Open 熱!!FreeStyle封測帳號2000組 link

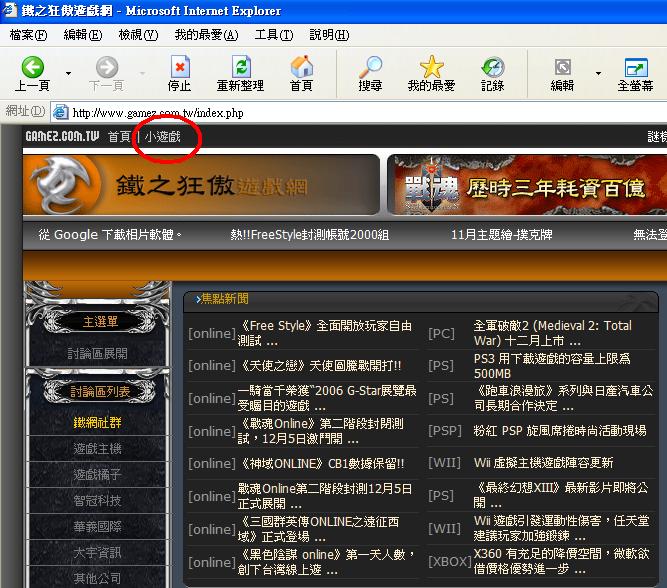310,234
